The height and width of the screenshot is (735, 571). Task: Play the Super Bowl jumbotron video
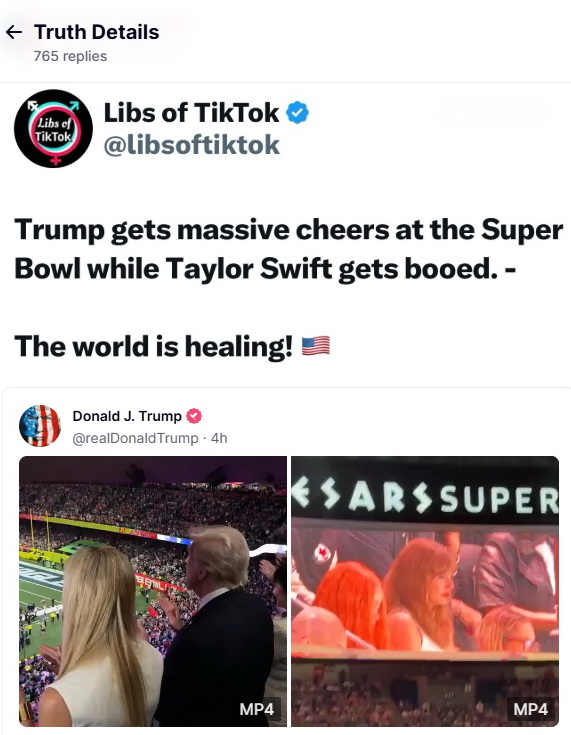pos(425,591)
